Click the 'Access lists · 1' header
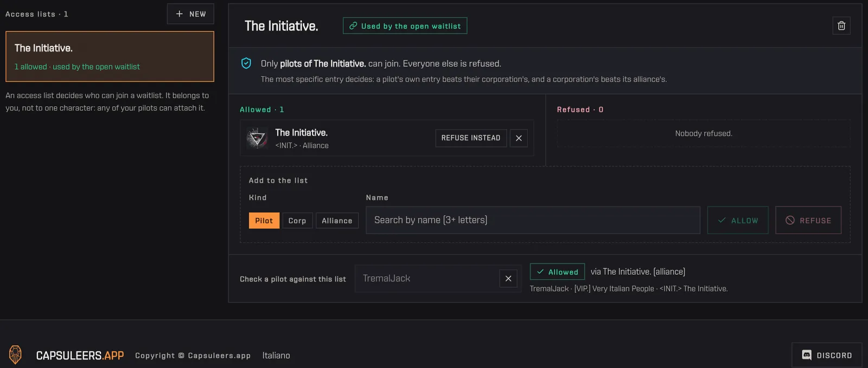The height and width of the screenshot is (368, 868). point(37,14)
